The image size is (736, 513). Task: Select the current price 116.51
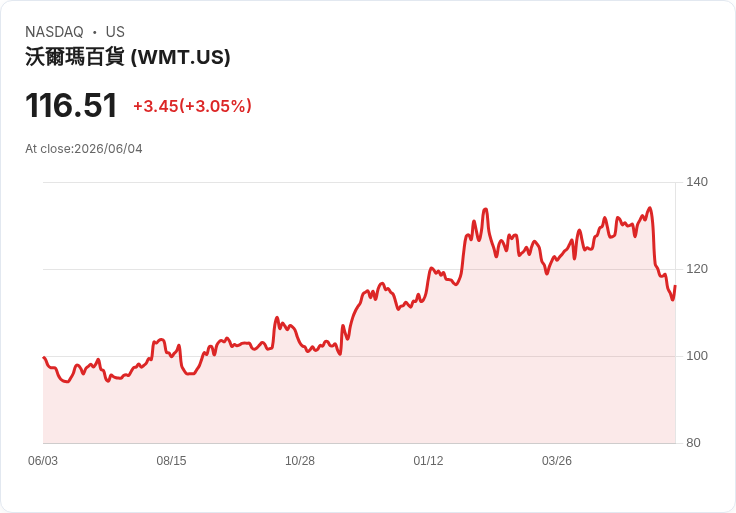[71, 106]
